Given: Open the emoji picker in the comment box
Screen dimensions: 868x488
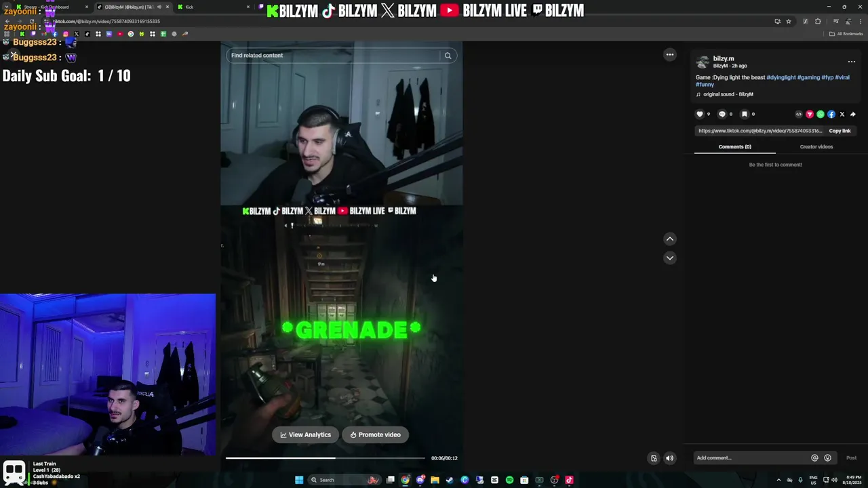Looking at the screenshot, I should (827, 457).
